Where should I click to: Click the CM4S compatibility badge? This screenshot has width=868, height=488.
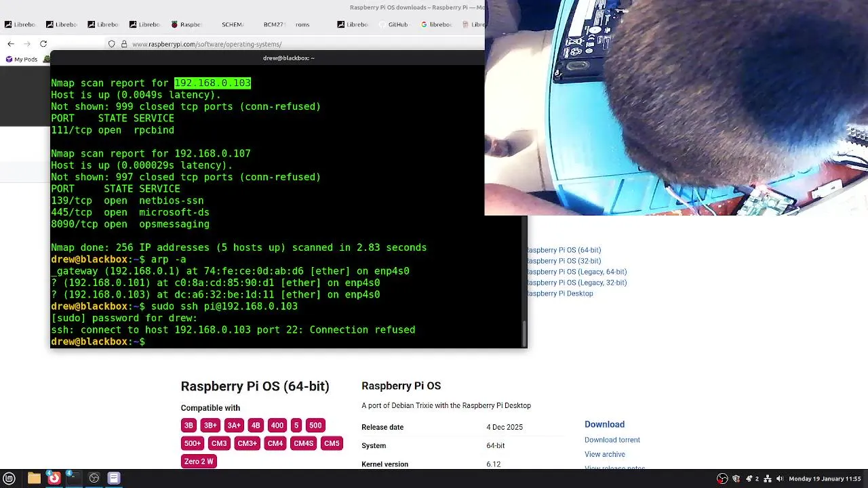pyautogui.click(x=303, y=444)
